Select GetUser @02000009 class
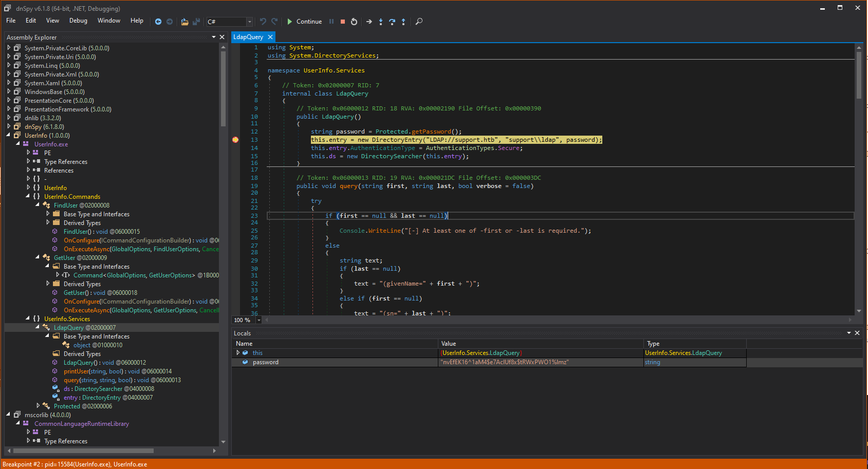This screenshot has width=868, height=469. click(x=81, y=257)
